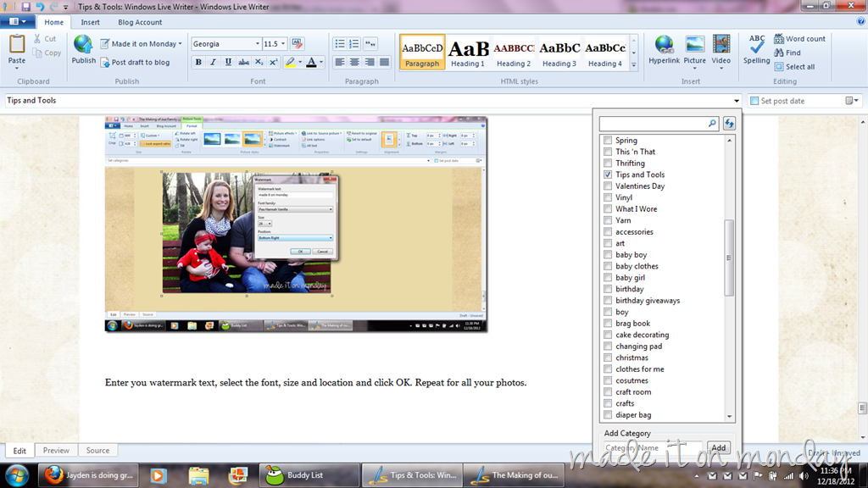Enable the Set post date checkbox
868x488 pixels.
pyautogui.click(x=754, y=101)
